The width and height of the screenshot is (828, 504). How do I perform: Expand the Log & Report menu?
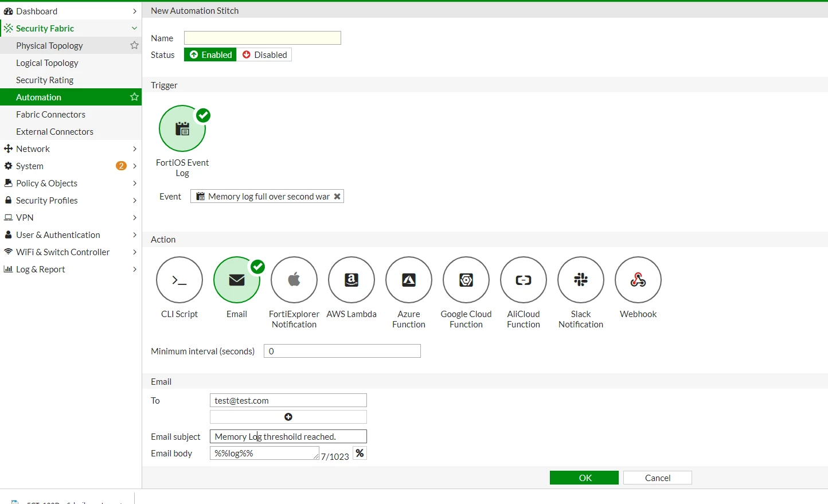click(x=71, y=269)
